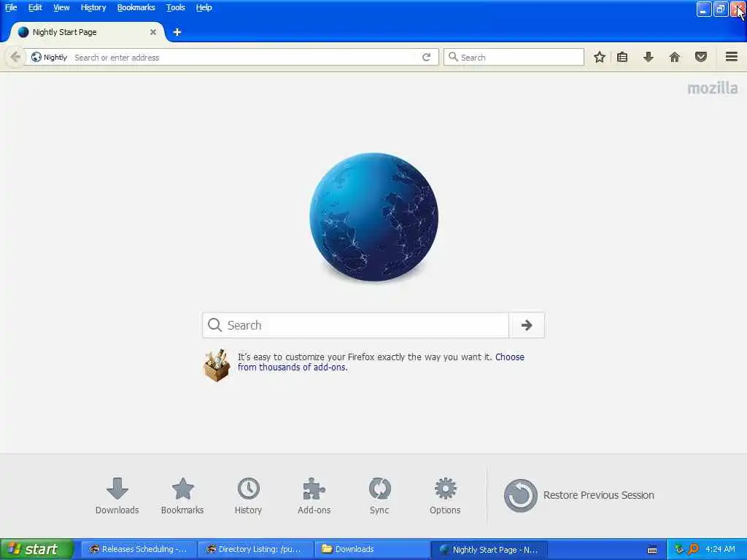
Task: Close the Nightly Start Page tab
Action: tap(153, 32)
